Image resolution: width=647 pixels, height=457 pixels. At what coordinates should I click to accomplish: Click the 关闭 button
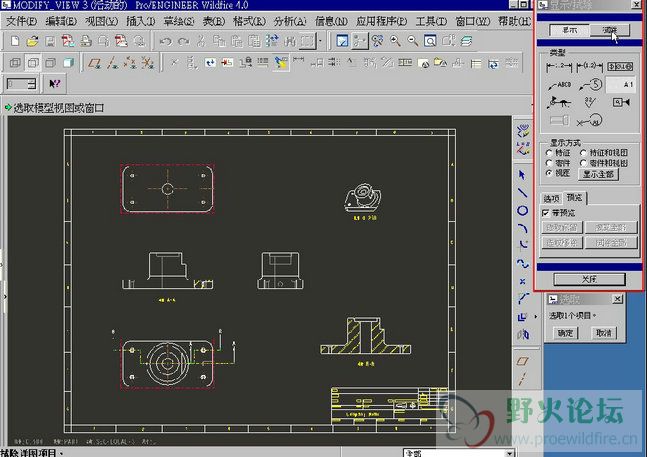pos(589,279)
